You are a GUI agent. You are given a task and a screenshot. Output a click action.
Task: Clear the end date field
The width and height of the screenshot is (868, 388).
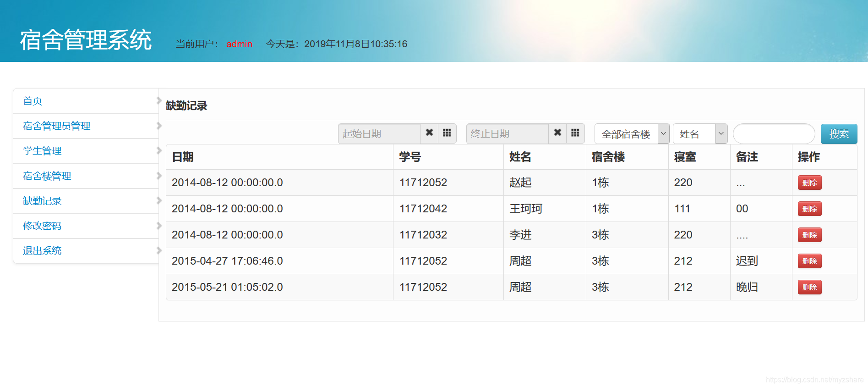click(x=557, y=133)
